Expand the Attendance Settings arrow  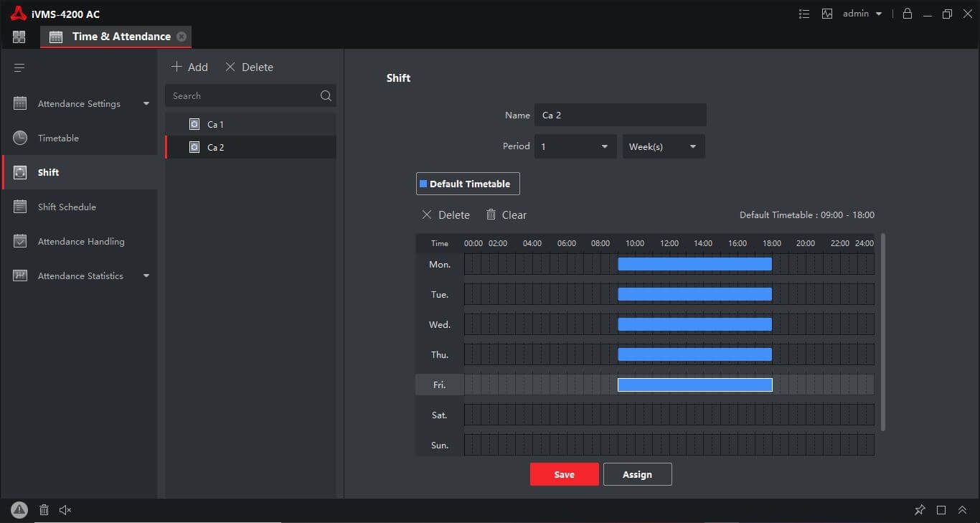click(x=146, y=103)
